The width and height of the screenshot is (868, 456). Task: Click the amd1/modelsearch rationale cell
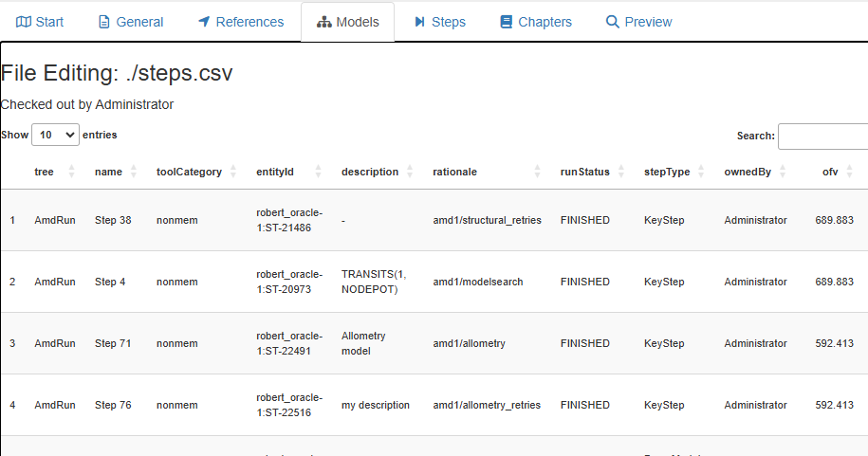click(477, 282)
